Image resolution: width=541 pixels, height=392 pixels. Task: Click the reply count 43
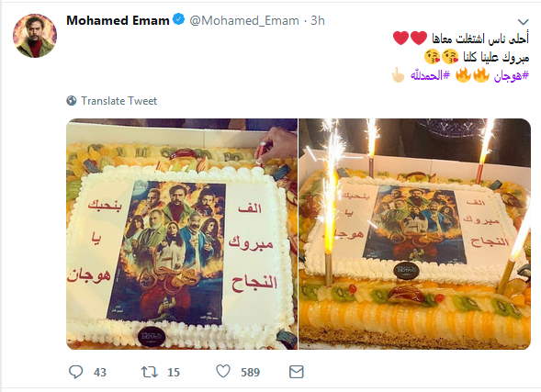(x=100, y=373)
